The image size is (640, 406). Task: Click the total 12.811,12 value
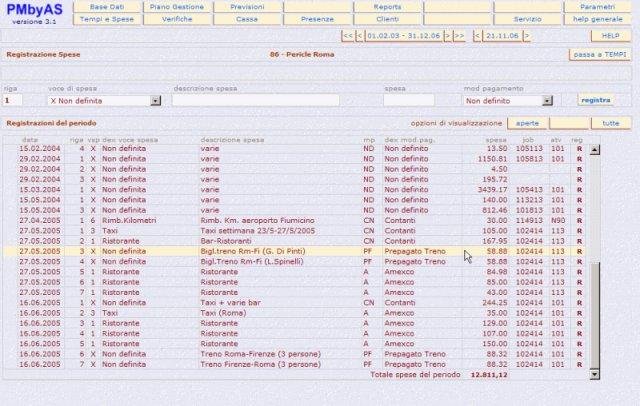pyautogui.click(x=489, y=375)
